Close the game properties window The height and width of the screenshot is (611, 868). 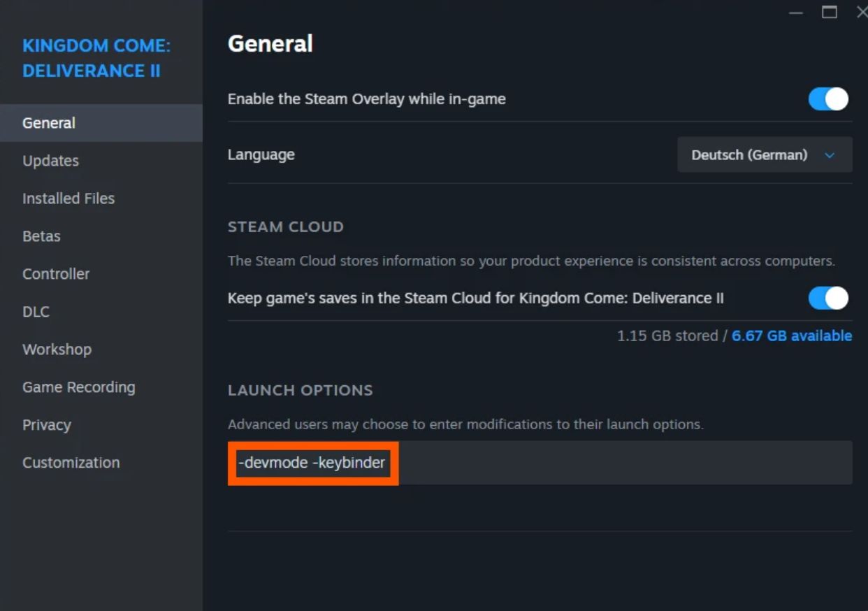pyautogui.click(x=862, y=13)
